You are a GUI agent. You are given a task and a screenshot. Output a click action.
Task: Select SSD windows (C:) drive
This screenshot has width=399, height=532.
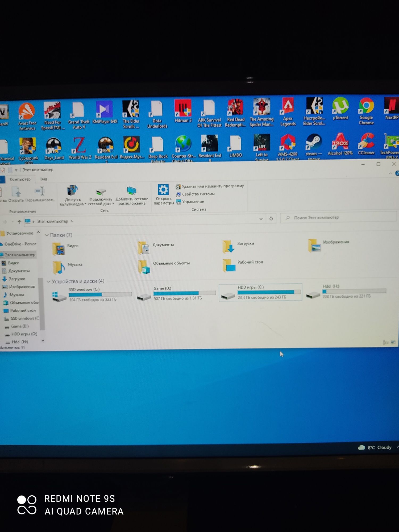pyautogui.click(x=92, y=295)
